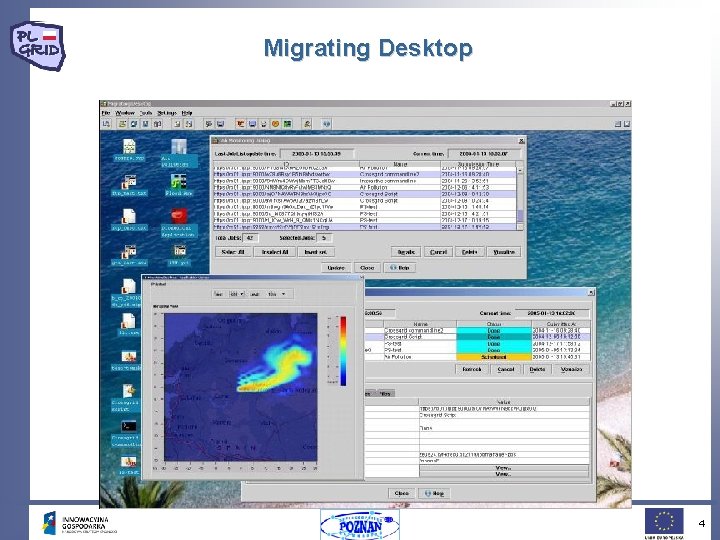Viewport: 720px width, 540px height.
Task: Open the black terminal desktop icon
Action: pyautogui.click(x=129, y=426)
